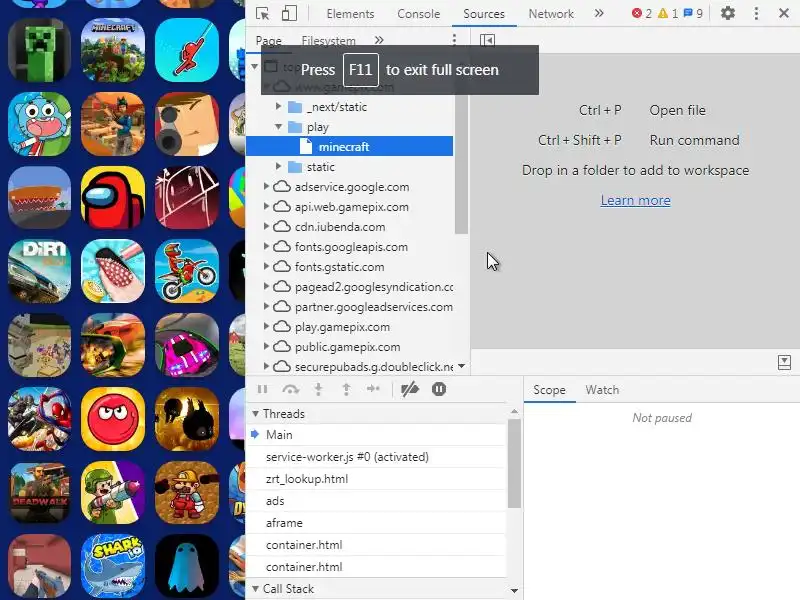The height and width of the screenshot is (600, 800).
Task: Click the Step out icon
Action: (x=346, y=389)
